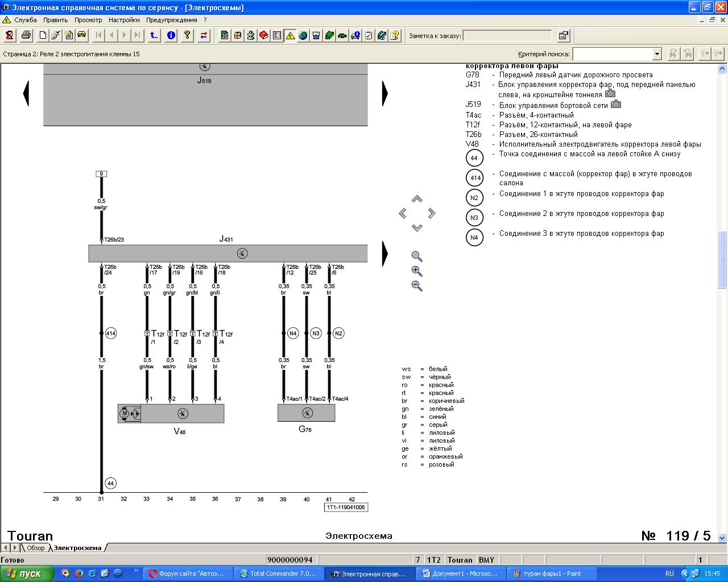Expand the 'Критерий поиска' dropdown
The image size is (728, 582).
[657, 54]
